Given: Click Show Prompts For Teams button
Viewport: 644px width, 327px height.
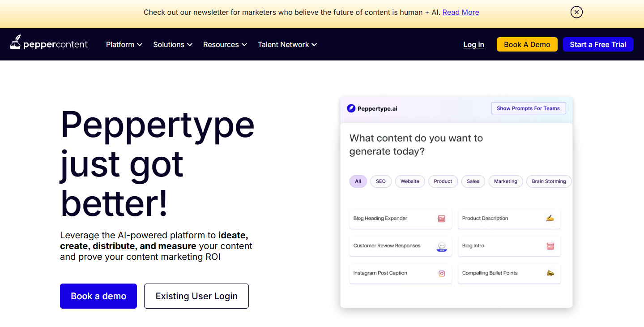Looking at the screenshot, I should pos(528,108).
